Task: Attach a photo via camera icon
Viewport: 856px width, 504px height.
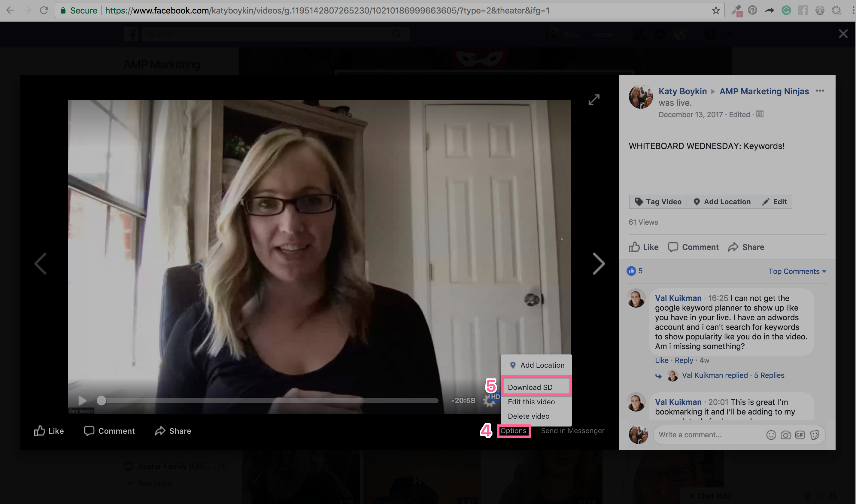Action: tap(785, 435)
